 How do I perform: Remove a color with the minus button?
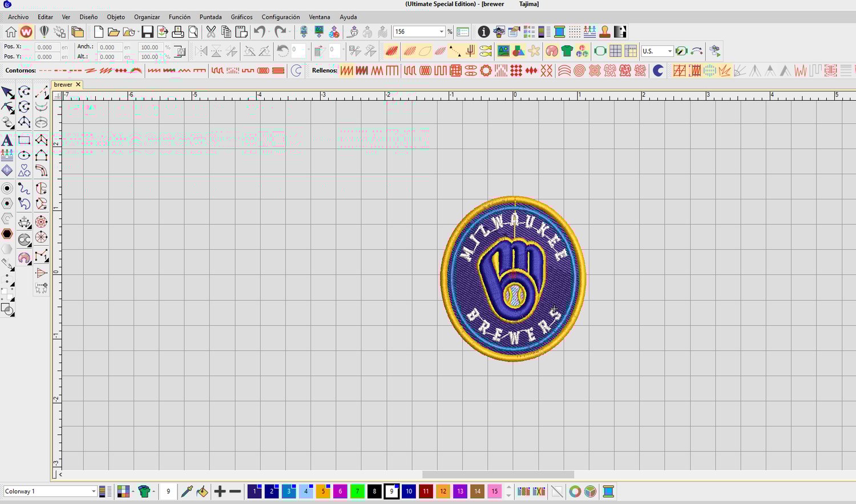[235, 491]
